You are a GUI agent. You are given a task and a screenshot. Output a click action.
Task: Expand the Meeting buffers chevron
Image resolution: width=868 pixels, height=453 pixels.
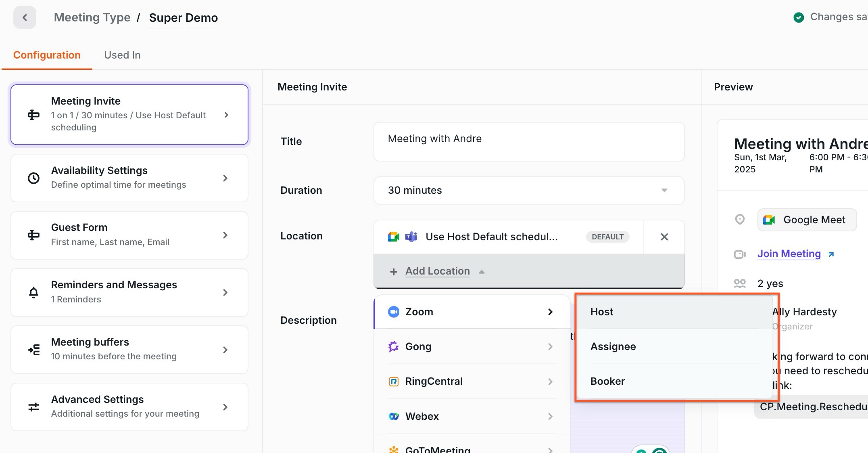pos(225,350)
